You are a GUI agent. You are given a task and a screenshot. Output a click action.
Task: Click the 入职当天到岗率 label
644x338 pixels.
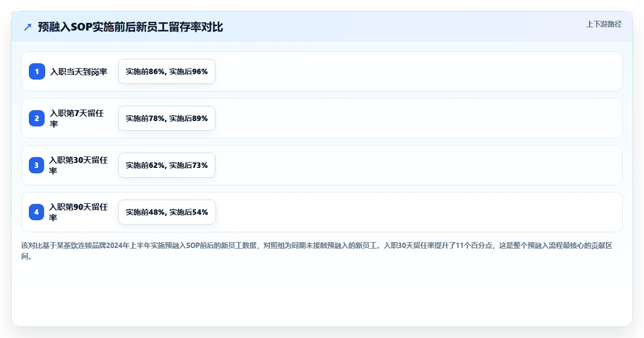click(x=78, y=71)
